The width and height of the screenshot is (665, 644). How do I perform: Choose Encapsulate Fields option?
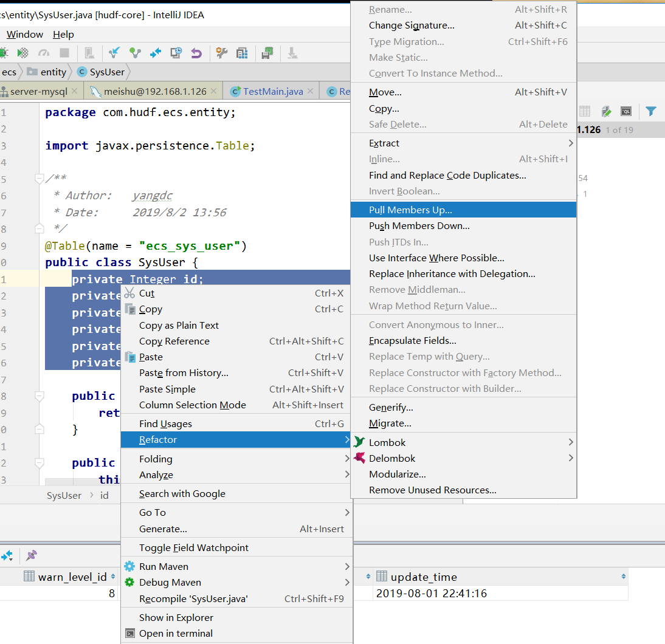click(x=412, y=341)
